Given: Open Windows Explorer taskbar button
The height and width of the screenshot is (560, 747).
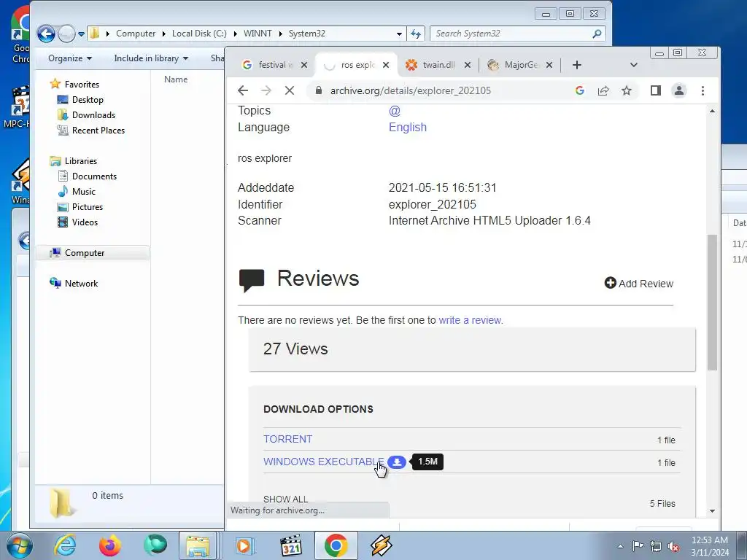Looking at the screenshot, I should pyautogui.click(x=198, y=545).
